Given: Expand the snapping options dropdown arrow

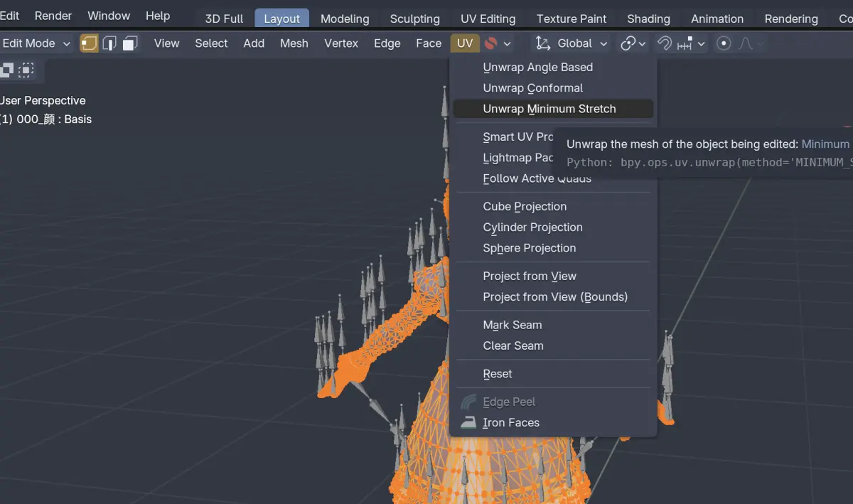Looking at the screenshot, I should pos(701,43).
